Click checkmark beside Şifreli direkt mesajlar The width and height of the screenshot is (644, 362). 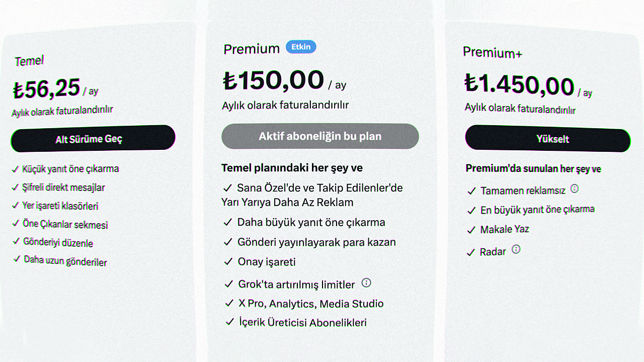point(15,188)
